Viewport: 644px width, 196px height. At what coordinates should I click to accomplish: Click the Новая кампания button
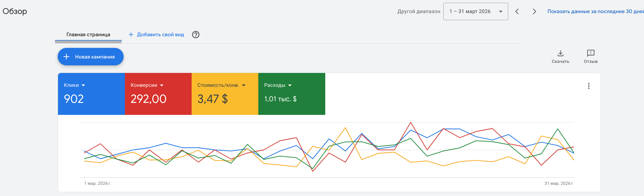tap(91, 57)
